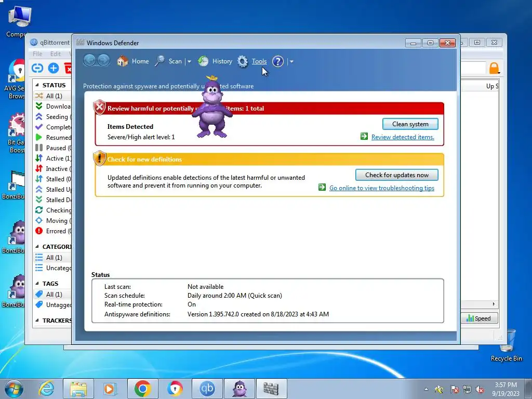Click the Clean system button
This screenshot has height=399, width=532.
click(x=410, y=124)
